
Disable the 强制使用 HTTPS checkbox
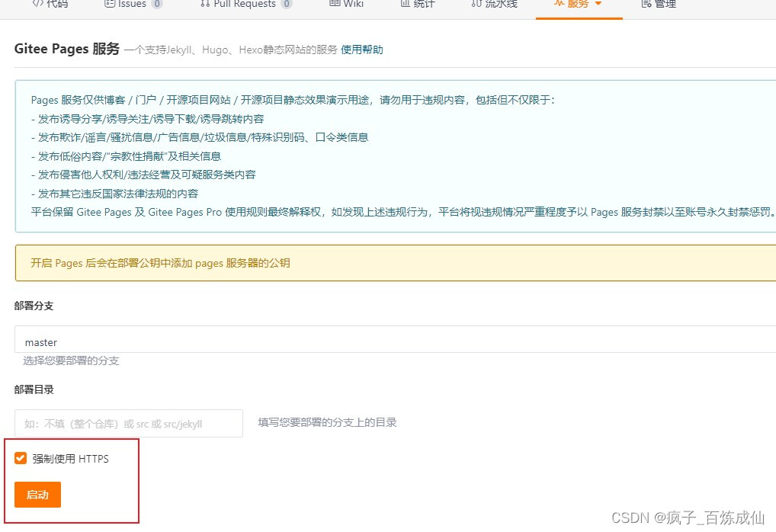[x=20, y=458]
